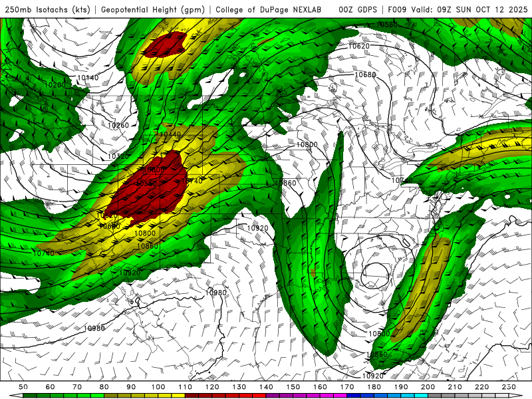Click the dark gray swatch right of 200
The width and height of the screenshot is (532, 399).
pos(435,396)
